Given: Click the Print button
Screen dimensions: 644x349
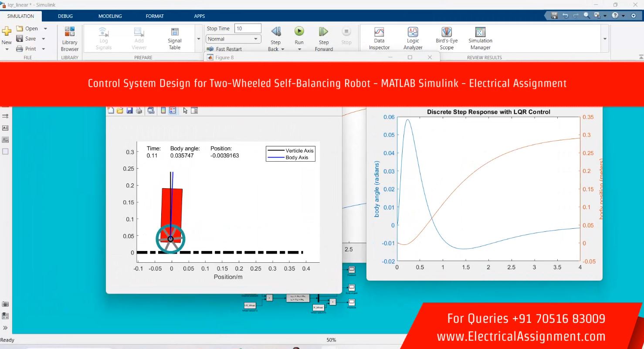Looking at the screenshot, I should tap(26, 49).
